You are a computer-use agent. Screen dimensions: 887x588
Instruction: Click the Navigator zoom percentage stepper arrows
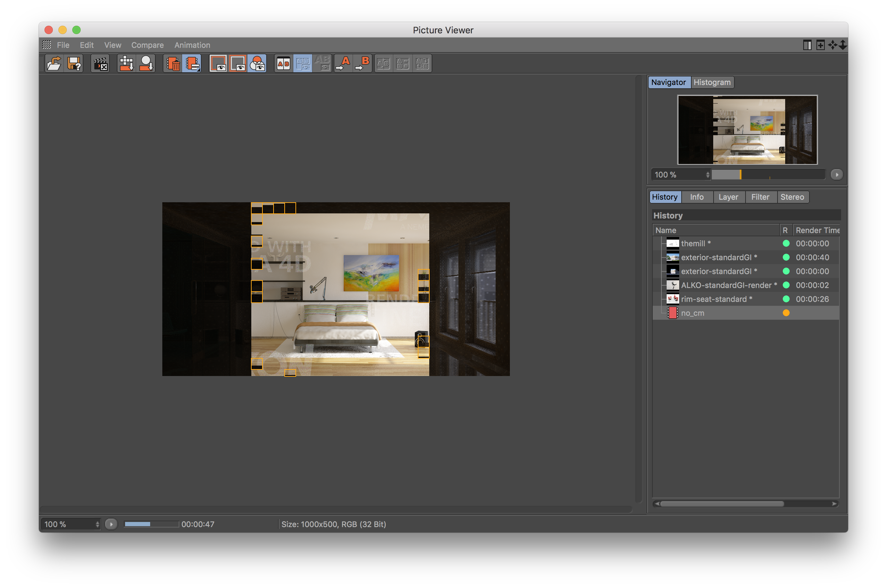(707, 175)
